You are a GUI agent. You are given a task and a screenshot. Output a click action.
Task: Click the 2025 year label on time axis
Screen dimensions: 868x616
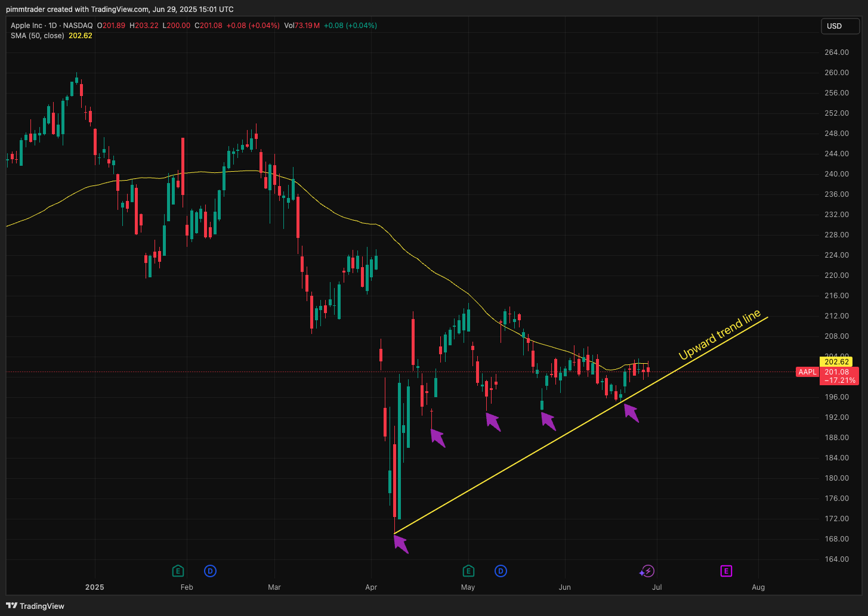(x=94, y=587)
